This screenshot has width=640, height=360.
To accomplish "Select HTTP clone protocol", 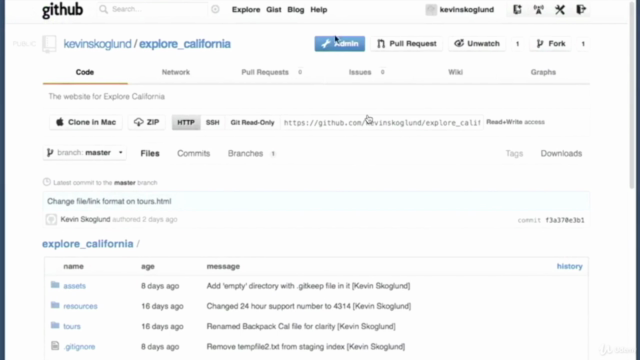I will [x=186, y=122].
